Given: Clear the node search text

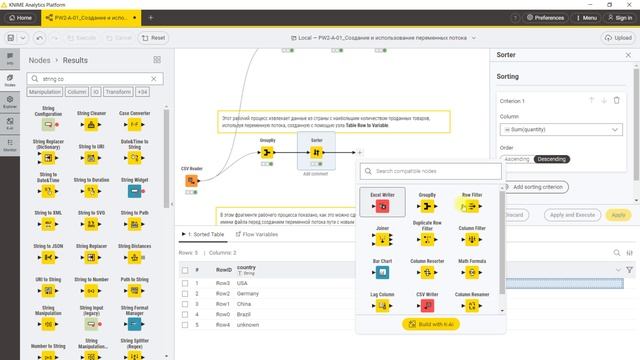Looking at the screenshot, I should [153, 79].
